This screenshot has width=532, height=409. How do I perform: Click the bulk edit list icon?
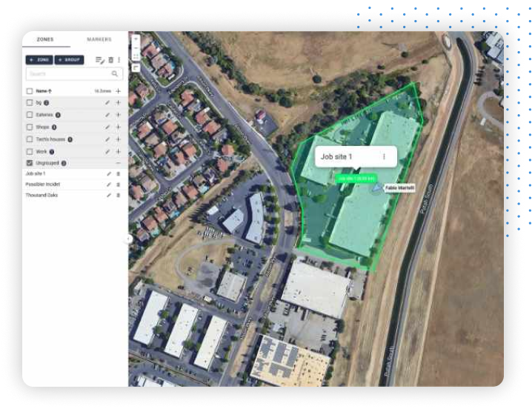(x=100, y=60)
